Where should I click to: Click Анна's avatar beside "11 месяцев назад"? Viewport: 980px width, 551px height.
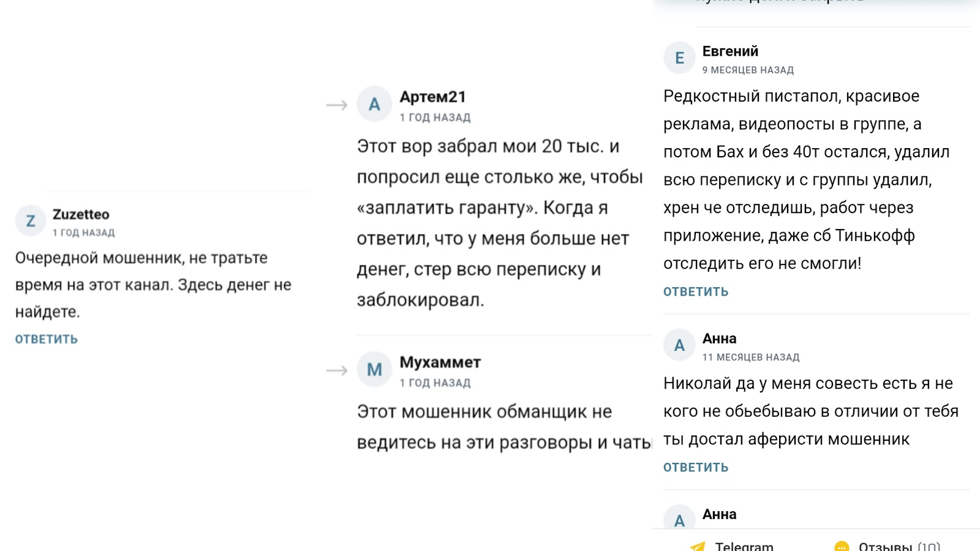pyautogui.click(x=679, y=345)
